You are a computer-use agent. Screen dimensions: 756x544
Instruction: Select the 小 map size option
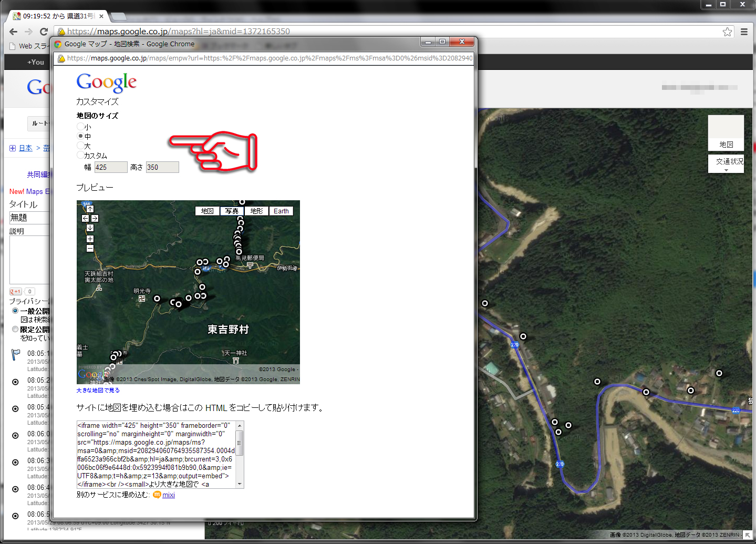pos(80,127)
